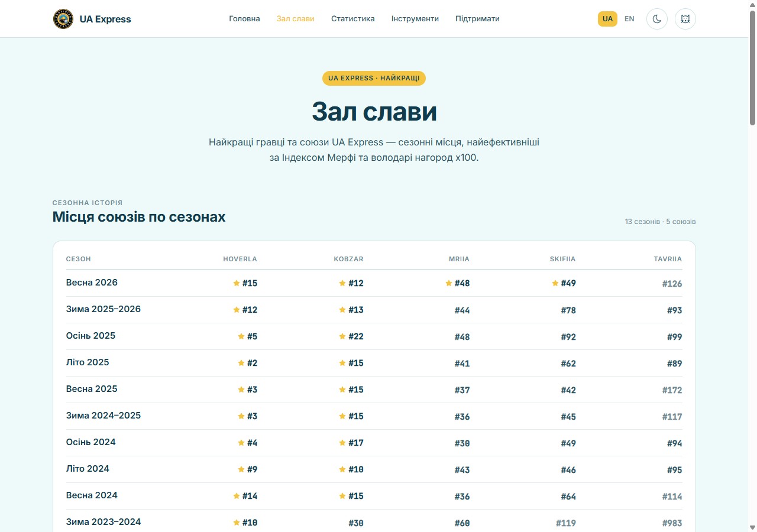Select the Зима 2023–2024 season label
Screen dimensions: 757x532
[x=103, y=522]
